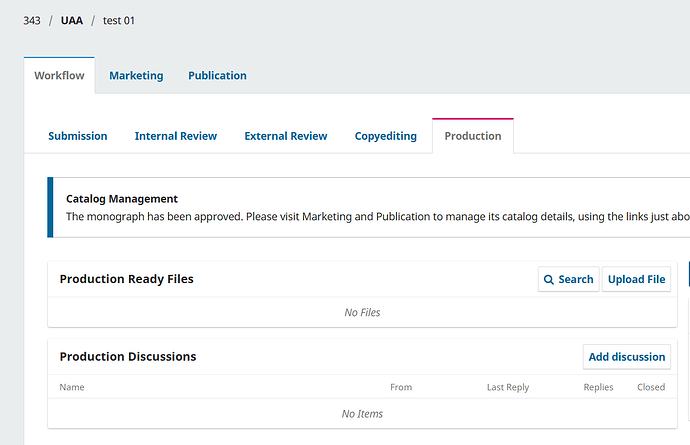690x445 pixels.
Task: Open the External Review stage tab
Action: [x=286, y=136]
